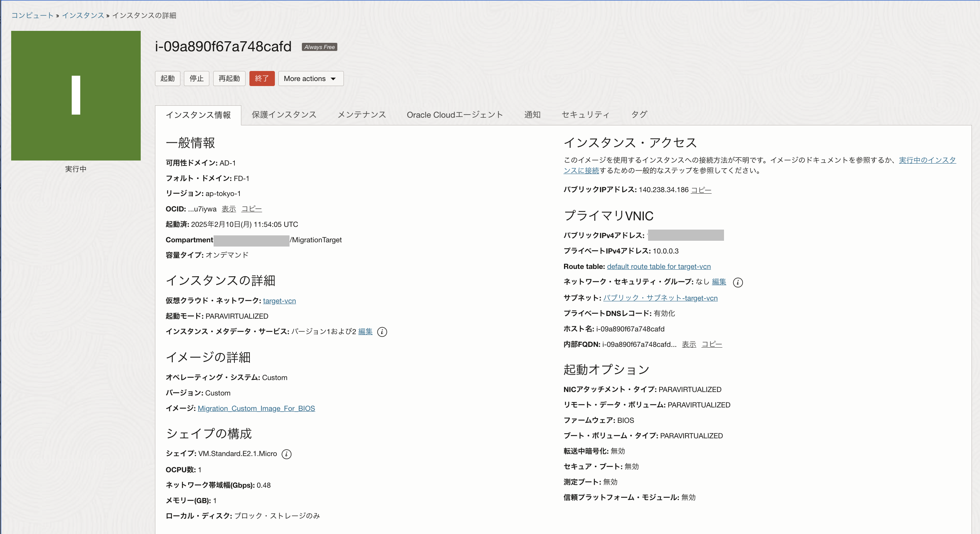Navigate to コンピュート breadcrumb
This screenshot has width=980, height=534.
[x=32, y=15]
